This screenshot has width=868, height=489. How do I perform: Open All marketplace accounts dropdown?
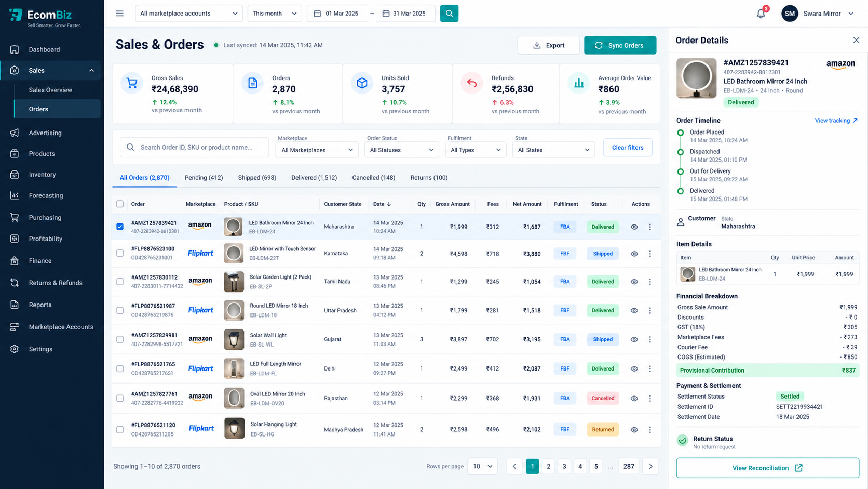[x=189, y=14]
